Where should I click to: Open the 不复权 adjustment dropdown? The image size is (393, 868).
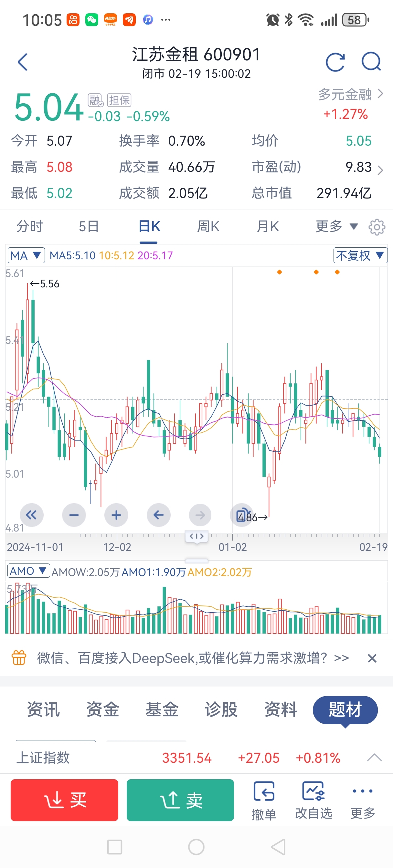360,255
